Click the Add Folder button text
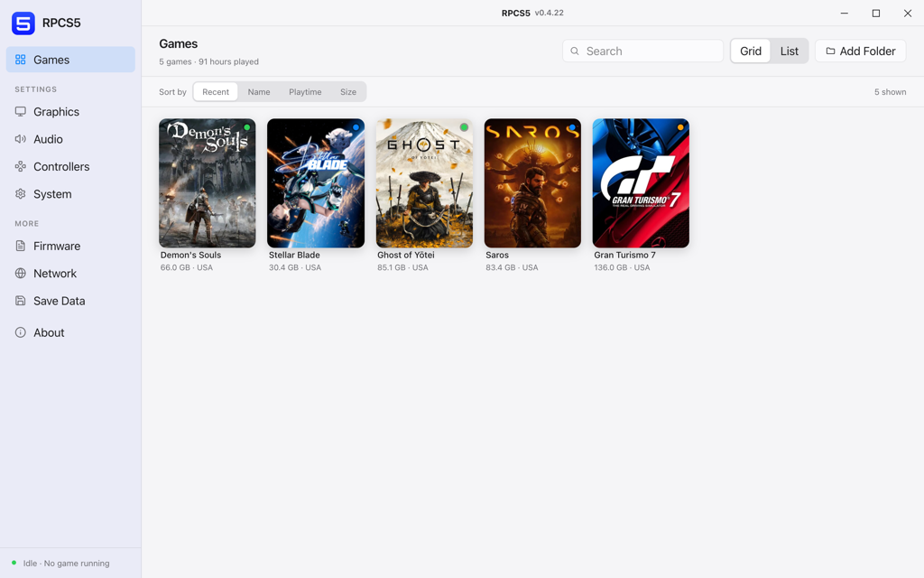Viewport: 924px width, 578px height. [867, 51]
